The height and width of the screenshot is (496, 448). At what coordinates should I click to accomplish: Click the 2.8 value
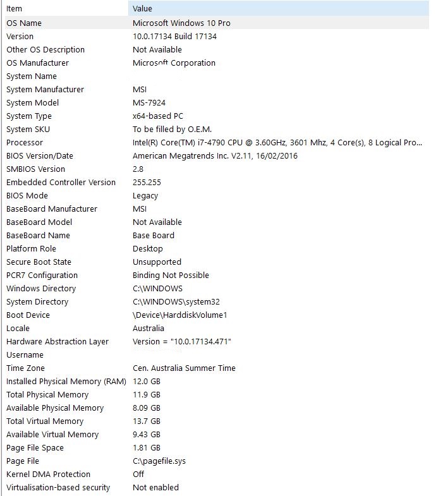pyautogui.click(x=138, y=169)
